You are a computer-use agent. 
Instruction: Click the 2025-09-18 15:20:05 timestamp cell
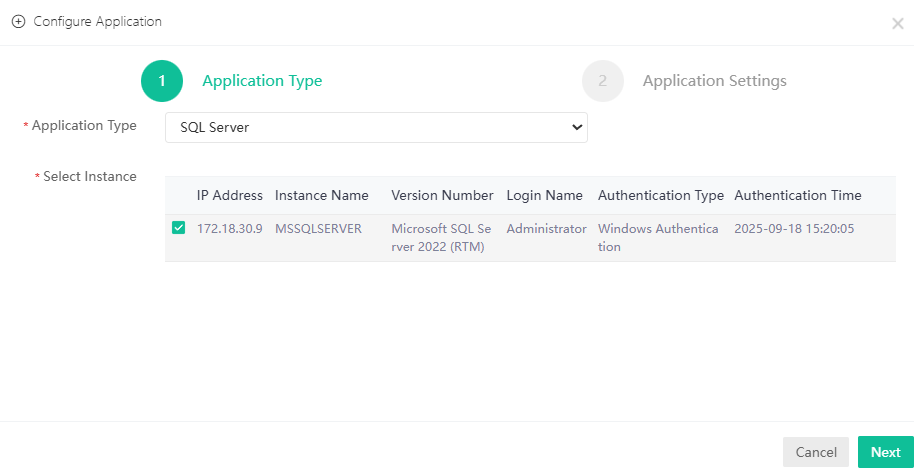[795, 229]
